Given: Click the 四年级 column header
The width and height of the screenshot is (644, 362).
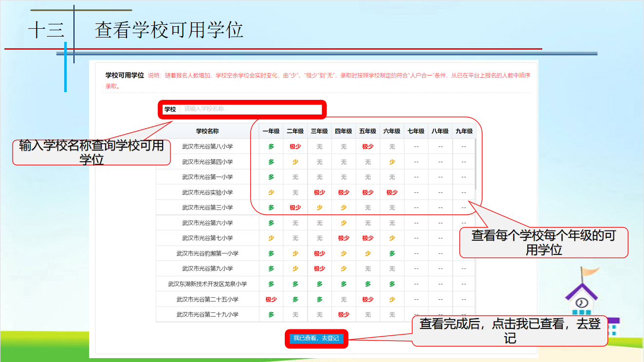Looking at the screenshot, I should [x=344, y=131].
